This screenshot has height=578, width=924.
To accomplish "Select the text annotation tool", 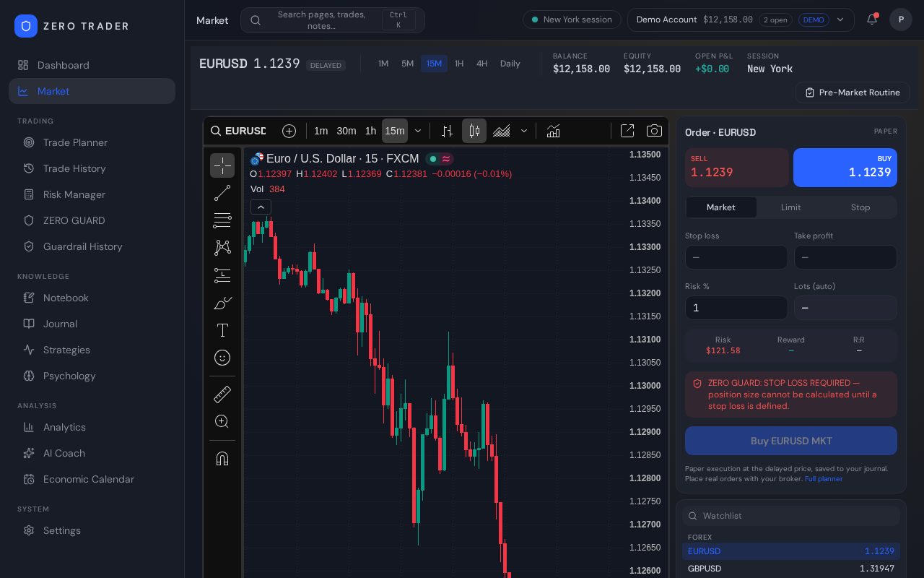I will (222, 330).
